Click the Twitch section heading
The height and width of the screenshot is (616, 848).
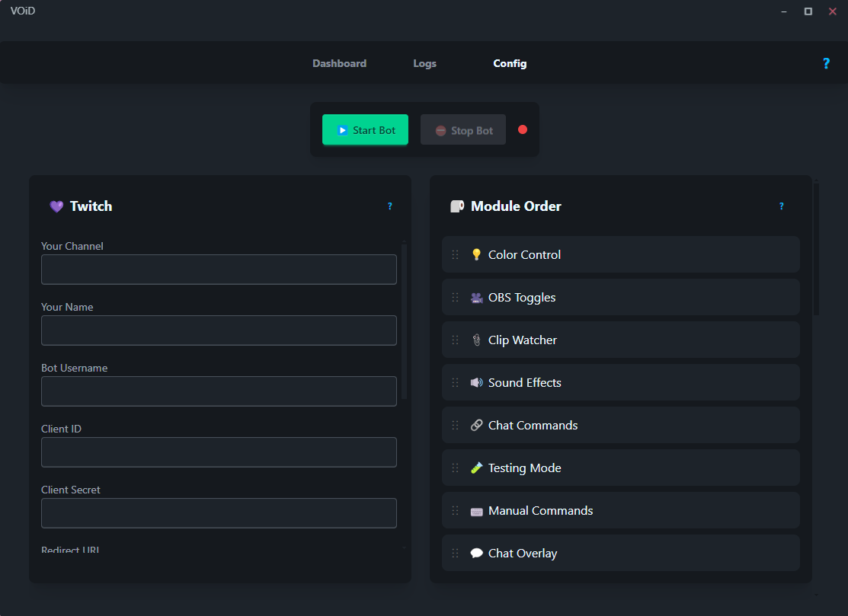(91, 206)
